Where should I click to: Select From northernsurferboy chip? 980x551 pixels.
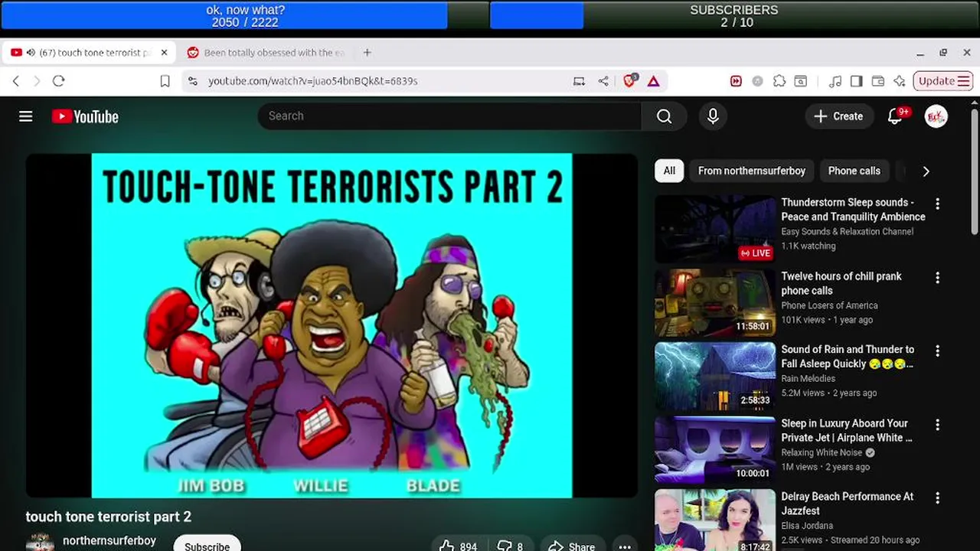coord(751,171)
